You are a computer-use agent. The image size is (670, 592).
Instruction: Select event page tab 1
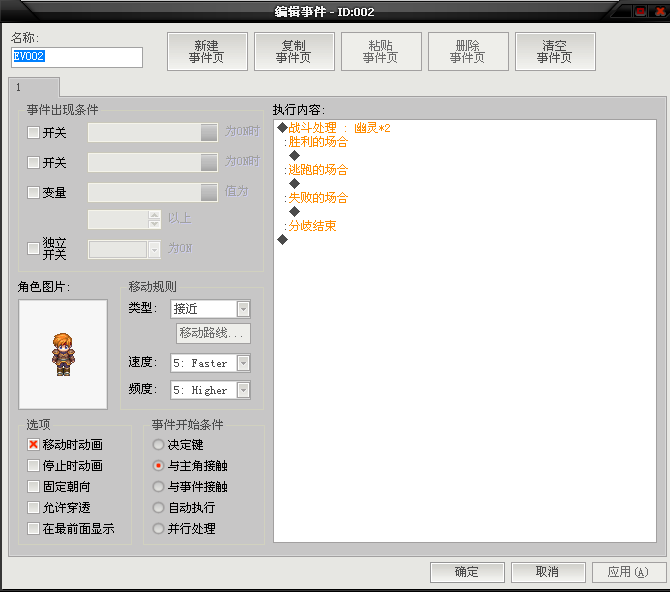click(x=34, y=87)
